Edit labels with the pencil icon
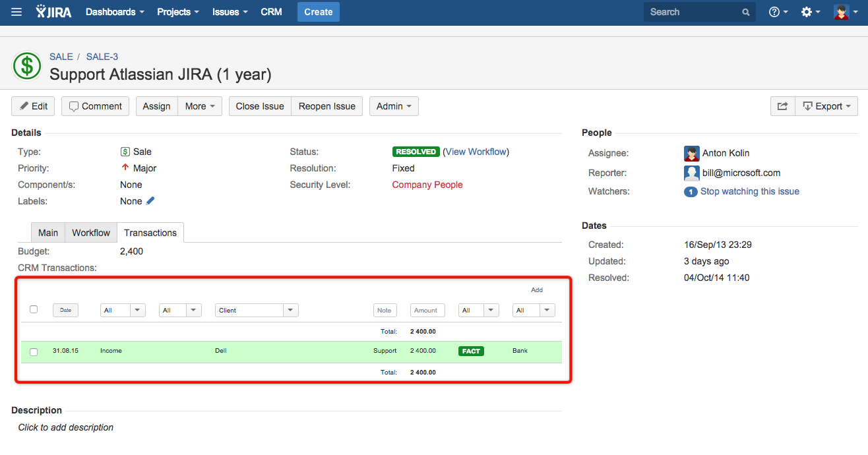868x455 pixels. pos(150,201)
